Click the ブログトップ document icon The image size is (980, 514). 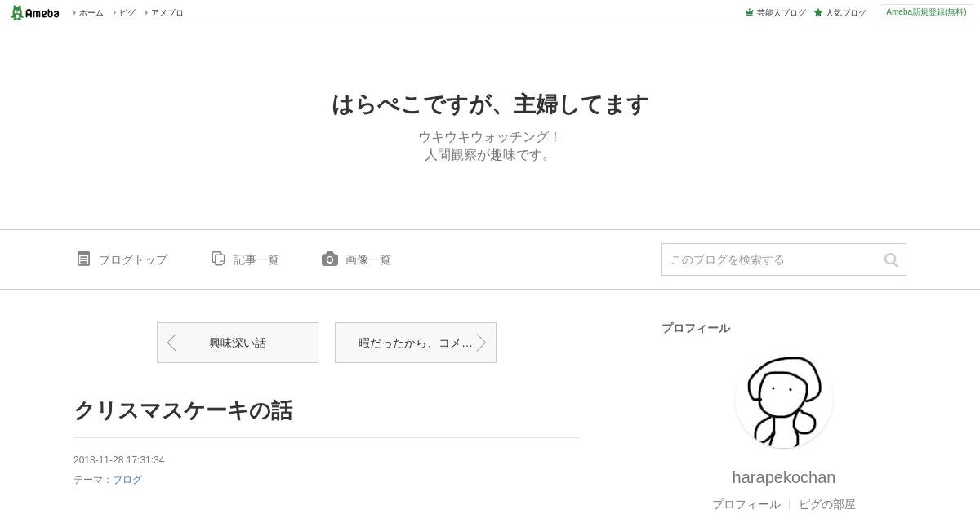tap(83, 259)
